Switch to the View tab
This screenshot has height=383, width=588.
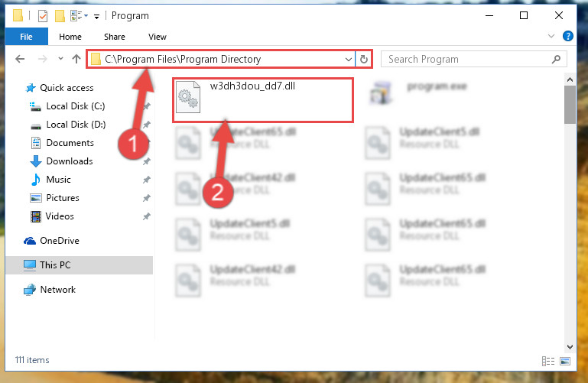pos(157,37)
